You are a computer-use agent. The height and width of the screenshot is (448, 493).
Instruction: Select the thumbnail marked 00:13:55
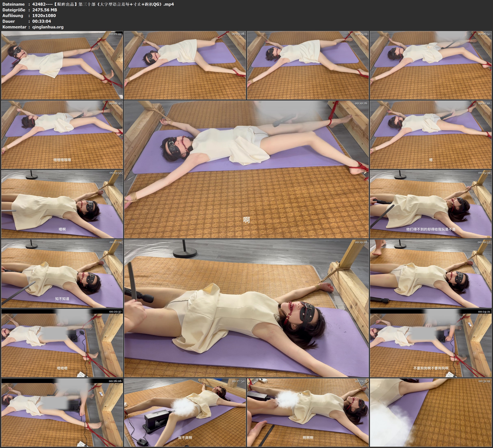62,204
